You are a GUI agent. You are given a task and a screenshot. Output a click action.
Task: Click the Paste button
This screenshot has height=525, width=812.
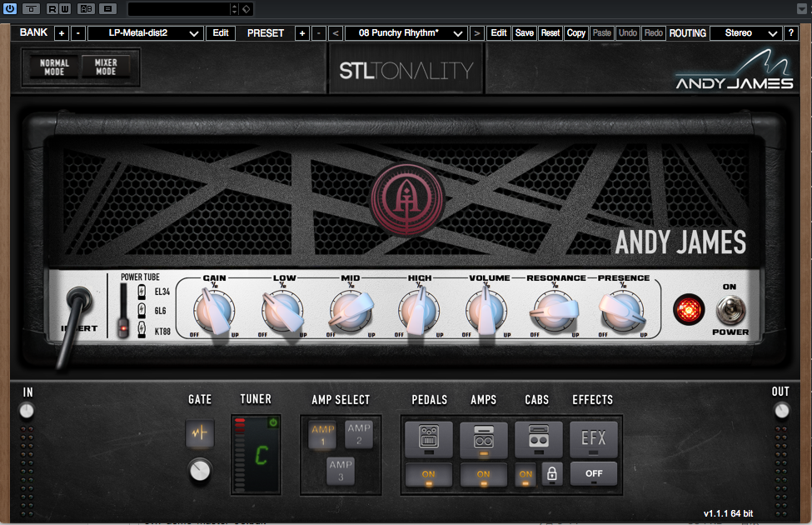tap(602, 33)
